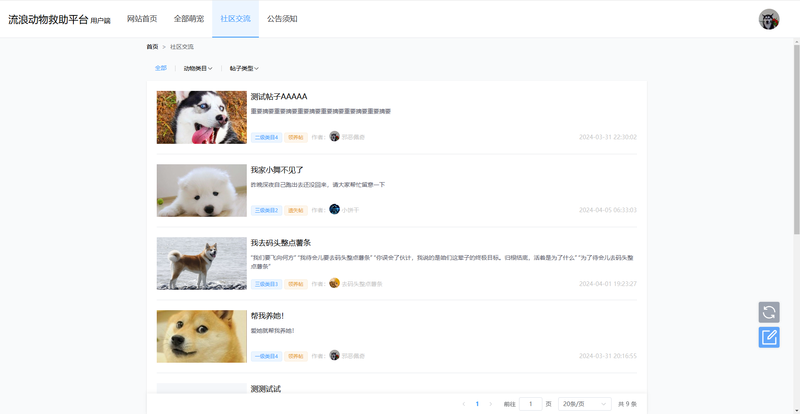This screenshot has height=414, width=800.
Task: Click the 流浪动物救助平台 site title
Action: point(48,19)
